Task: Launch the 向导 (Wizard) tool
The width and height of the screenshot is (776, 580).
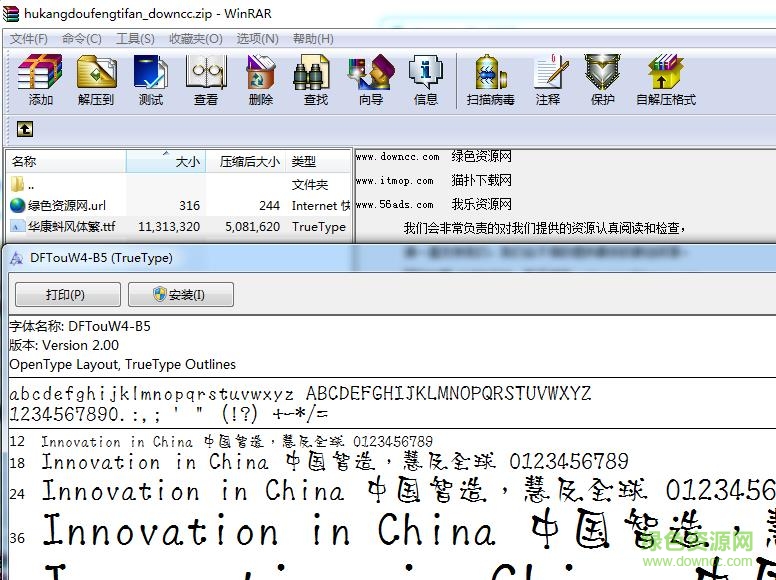Action: coord(371,80)
